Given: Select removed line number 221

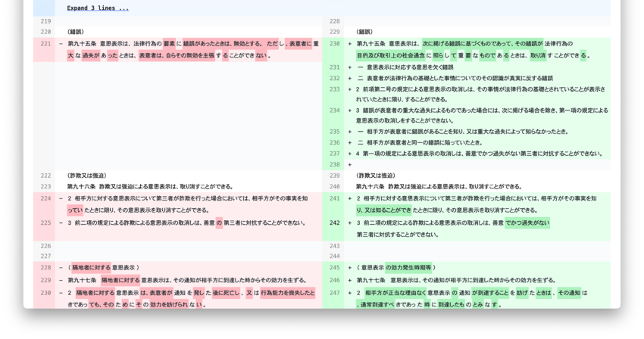Looking at the screenshot, I should click(x=45, y=43).
